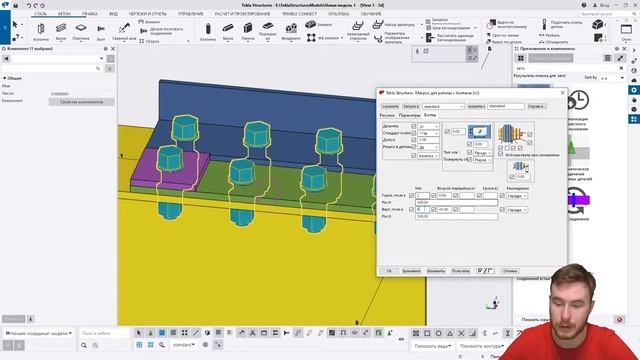Screen dimensions: 640x360
Task: Open the horizontal placement 'Середи' dropdown
Action: (517, 196)
